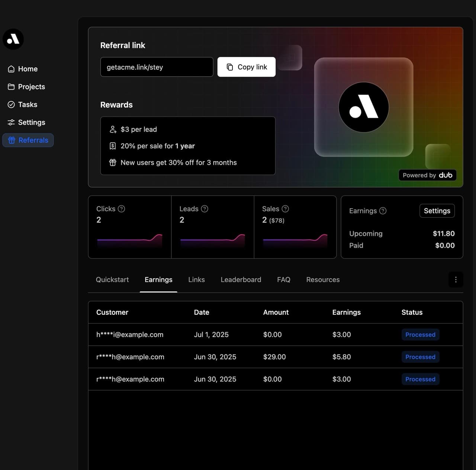This screenshot has height=470, width=476.
Task: Click the Referrals gift icon in sidebar
Action: [12, 140]
